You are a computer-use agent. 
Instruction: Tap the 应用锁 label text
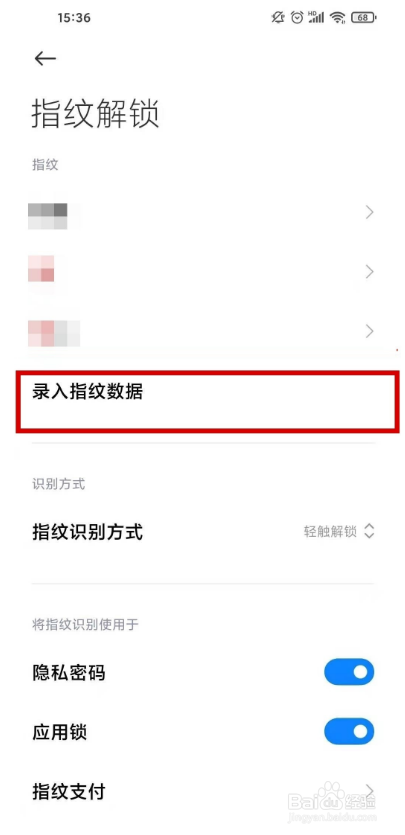[59, 732]
